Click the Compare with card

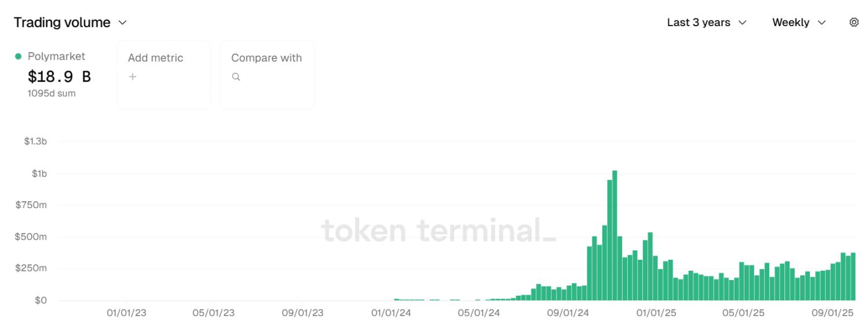coord(267,74)
